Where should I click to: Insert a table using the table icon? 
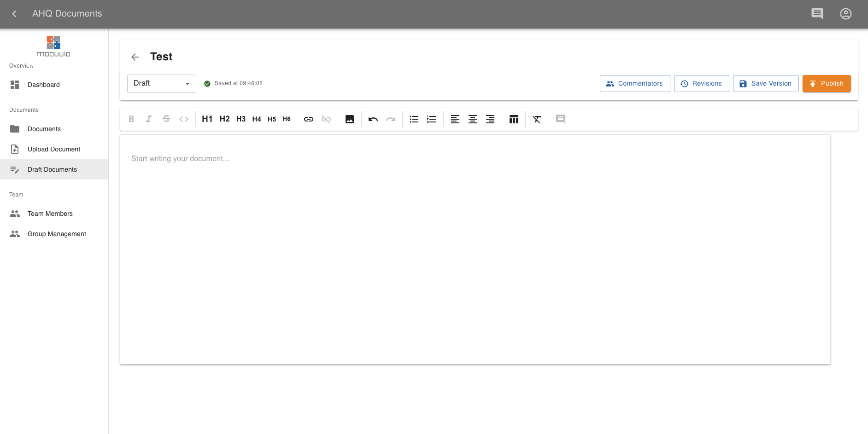click(x=514, y=119)
